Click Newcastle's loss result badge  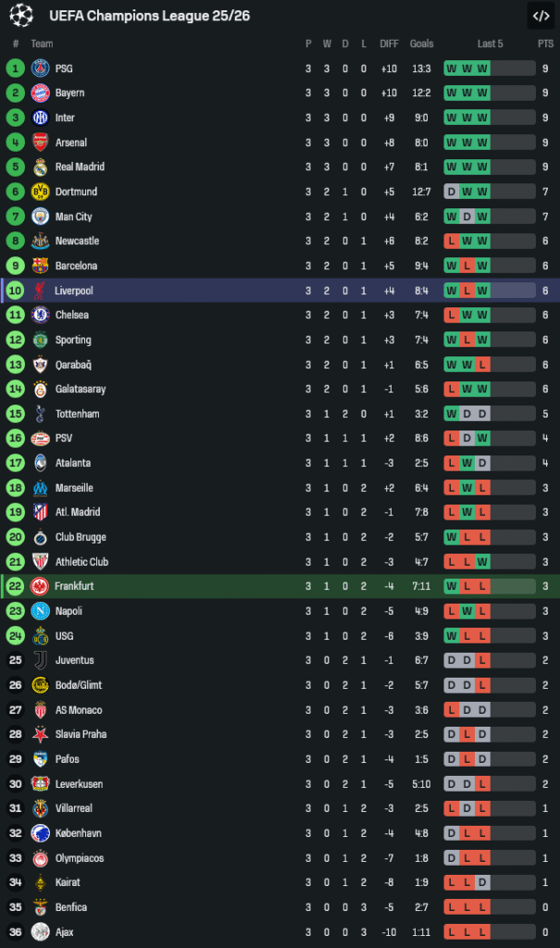point(451,241)
